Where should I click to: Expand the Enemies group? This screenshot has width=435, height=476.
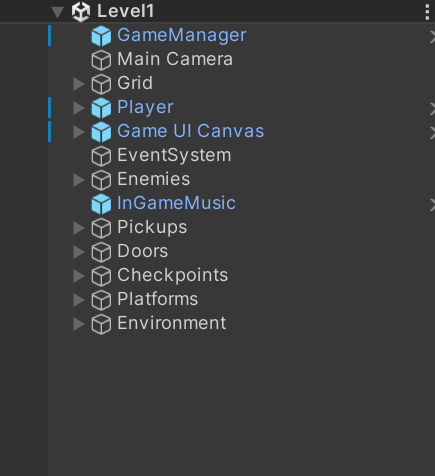79,180
